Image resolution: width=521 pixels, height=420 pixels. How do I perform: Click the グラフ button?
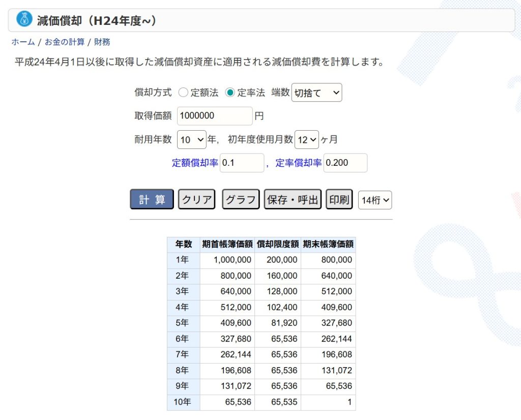[x=241, y=200]
